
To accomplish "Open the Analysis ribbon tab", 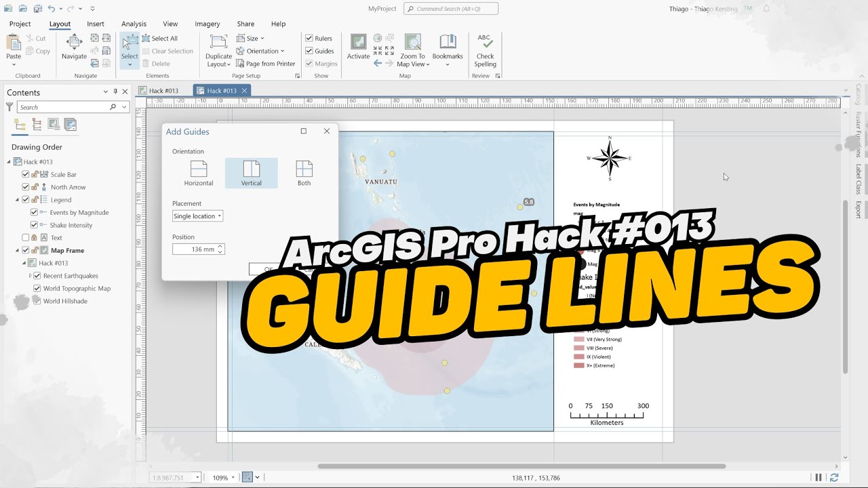I will point(134,24).
